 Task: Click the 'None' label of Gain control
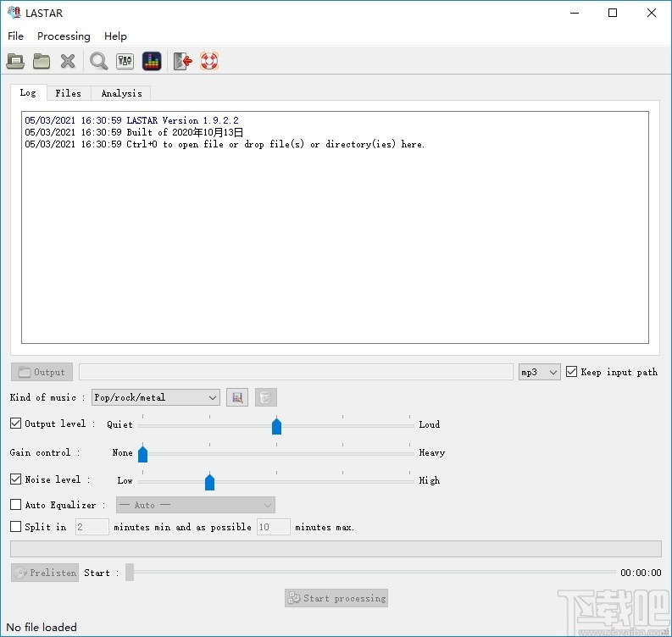(x=123, y=453)
